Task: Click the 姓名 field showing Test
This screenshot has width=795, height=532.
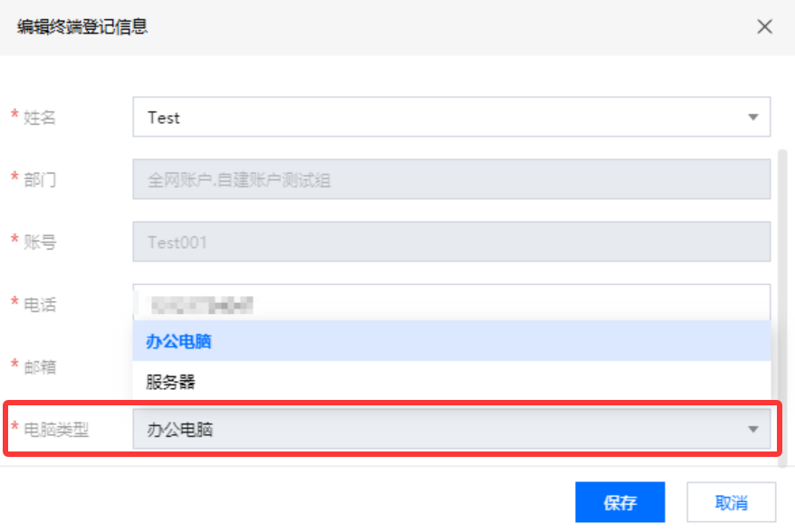Action: tap(451, 117)
